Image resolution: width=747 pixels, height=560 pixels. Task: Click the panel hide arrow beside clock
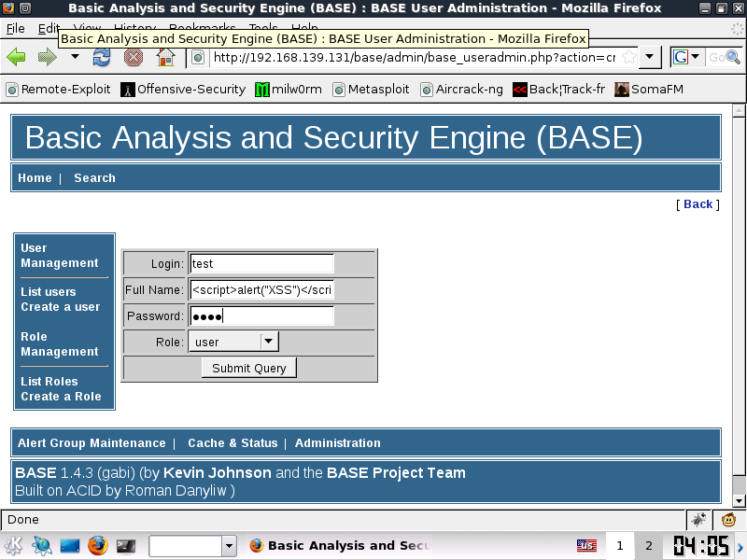click(740, 547)
